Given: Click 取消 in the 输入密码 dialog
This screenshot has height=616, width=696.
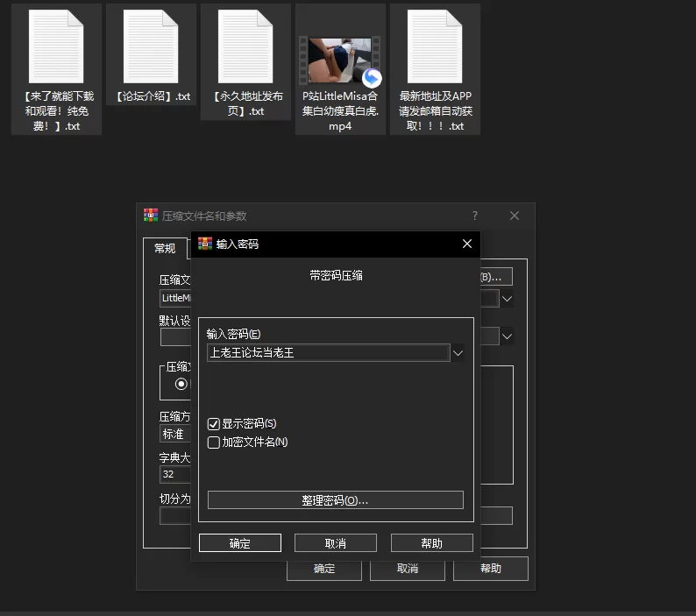Looking at the screenshot, I should (336, 543).
